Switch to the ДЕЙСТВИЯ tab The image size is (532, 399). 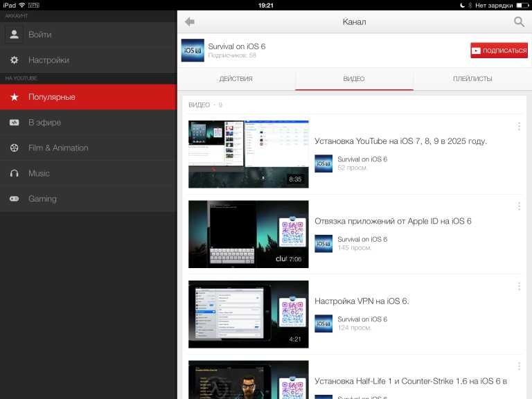click(x=236, y=79)
